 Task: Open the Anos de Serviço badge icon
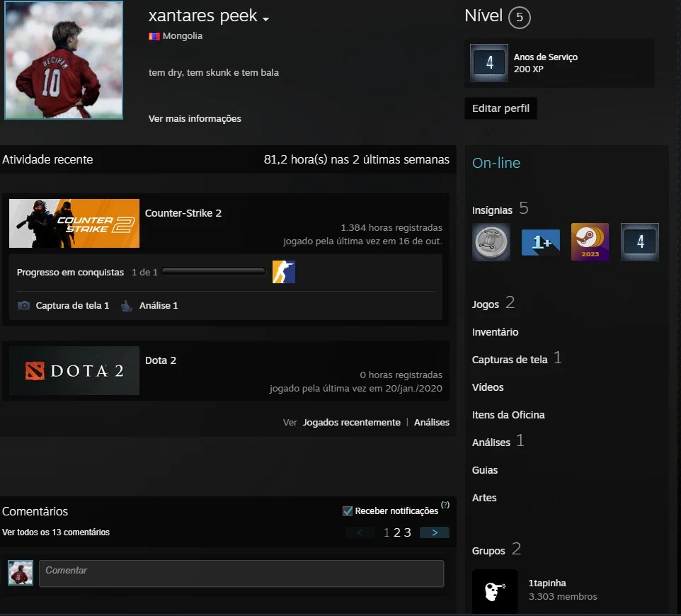click(x=489, y=63)
